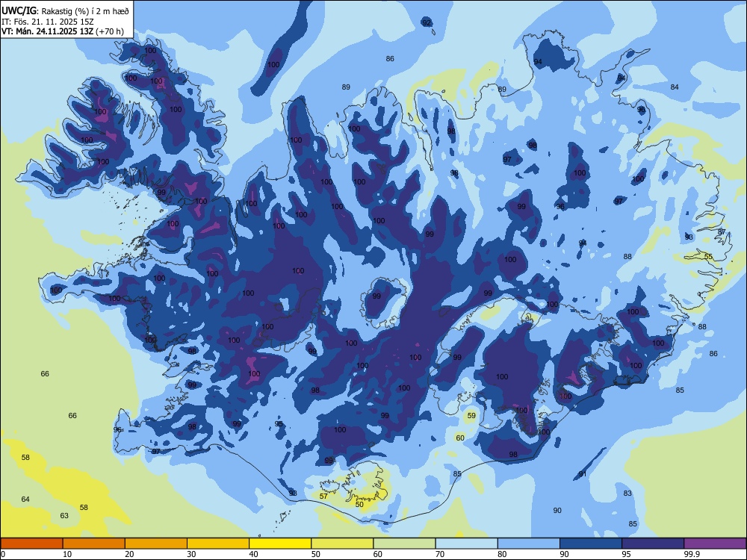Pick the 95–99.9 navy legend swatch

tap(653, 544)
